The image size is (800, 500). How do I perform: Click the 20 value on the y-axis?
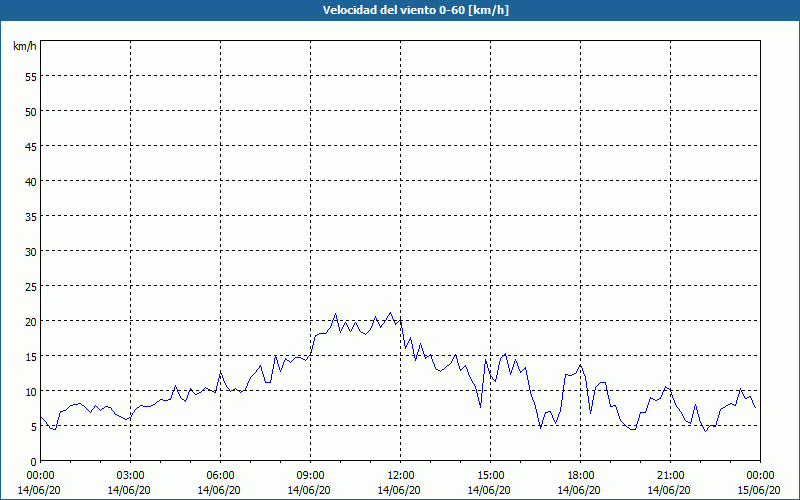[31, 322]
